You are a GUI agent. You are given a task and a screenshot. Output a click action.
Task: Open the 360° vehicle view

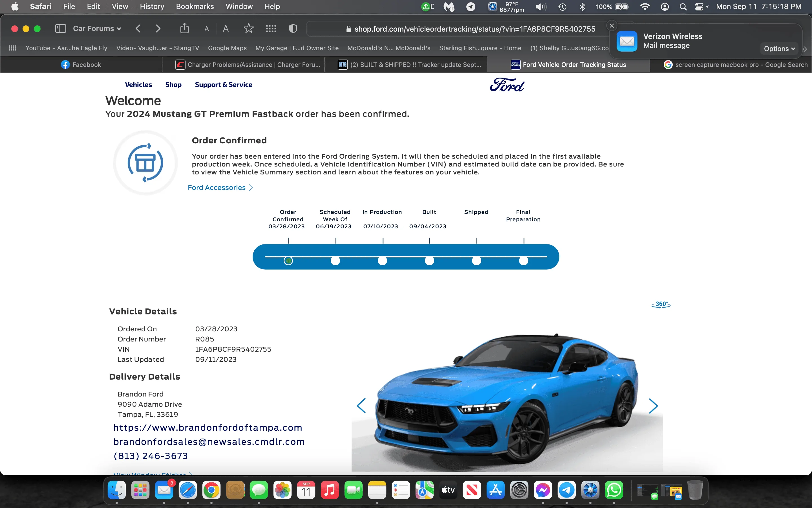(661, 305)
